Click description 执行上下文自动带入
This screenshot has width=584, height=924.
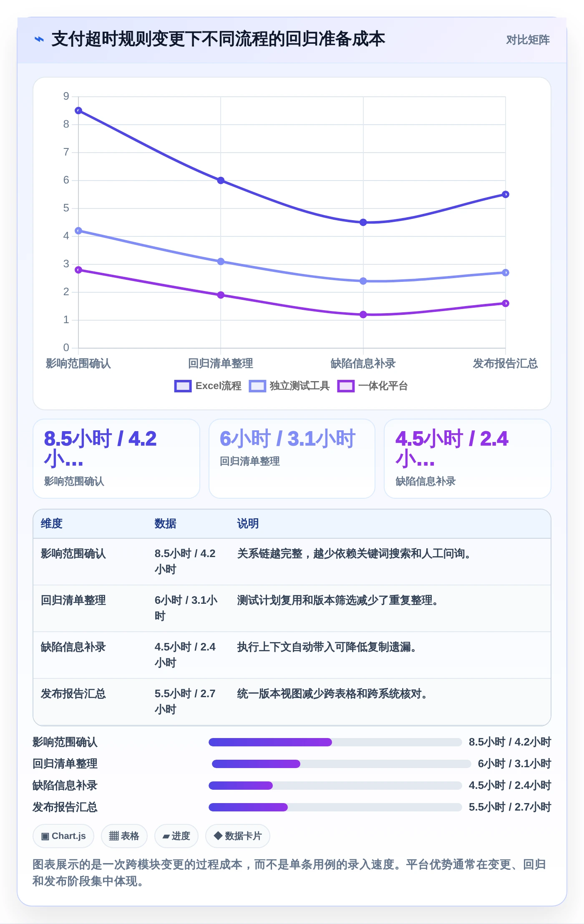pos(327,647)
